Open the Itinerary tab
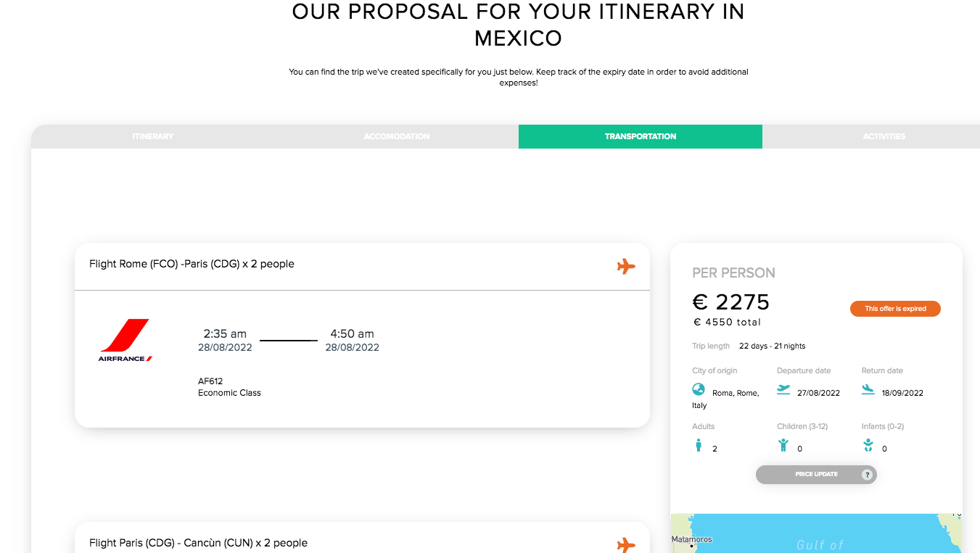980x553 pixels. point(153,136)
